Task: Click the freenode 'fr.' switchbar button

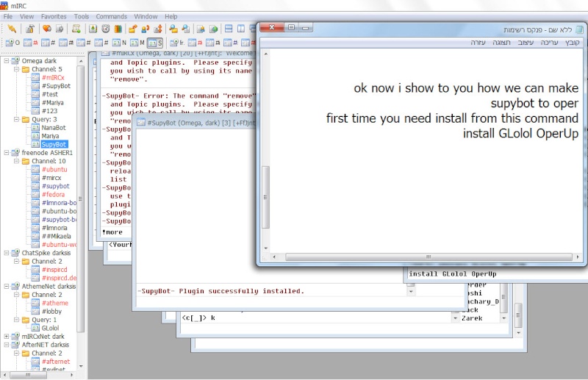Action: (x=177, y=43)
